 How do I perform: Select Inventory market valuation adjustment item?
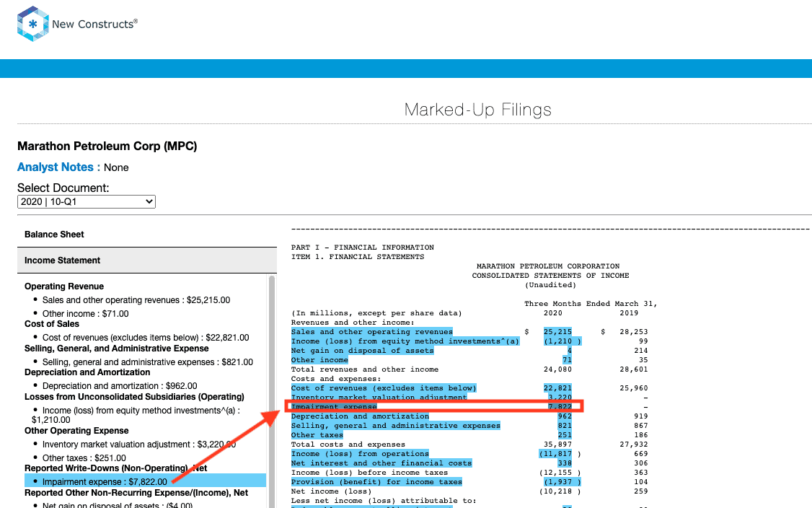pos(138,444)
